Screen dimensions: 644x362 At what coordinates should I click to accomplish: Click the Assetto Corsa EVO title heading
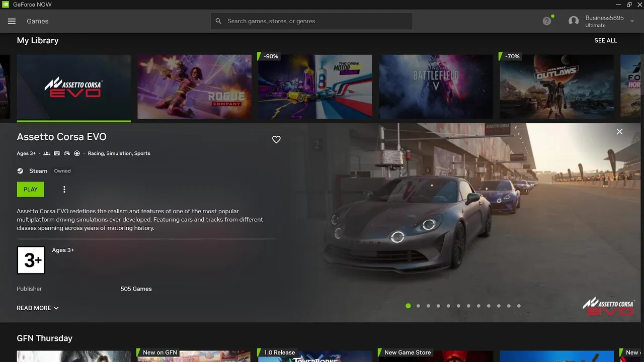(x=61, y=137)
